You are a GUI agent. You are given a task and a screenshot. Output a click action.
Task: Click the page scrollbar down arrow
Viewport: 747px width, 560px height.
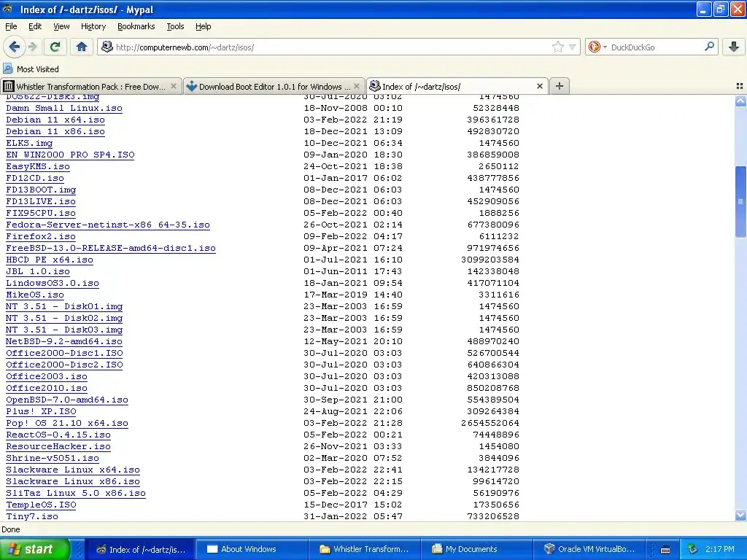point(740,515)
